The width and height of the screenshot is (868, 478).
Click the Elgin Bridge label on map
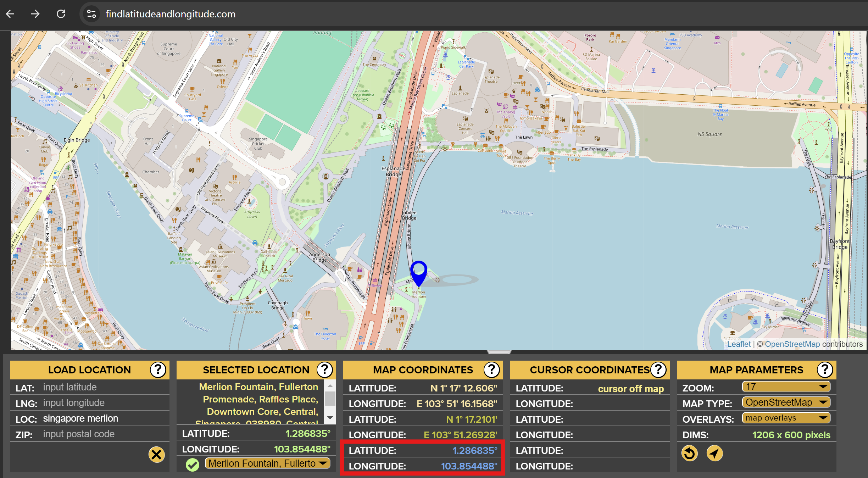77,140
